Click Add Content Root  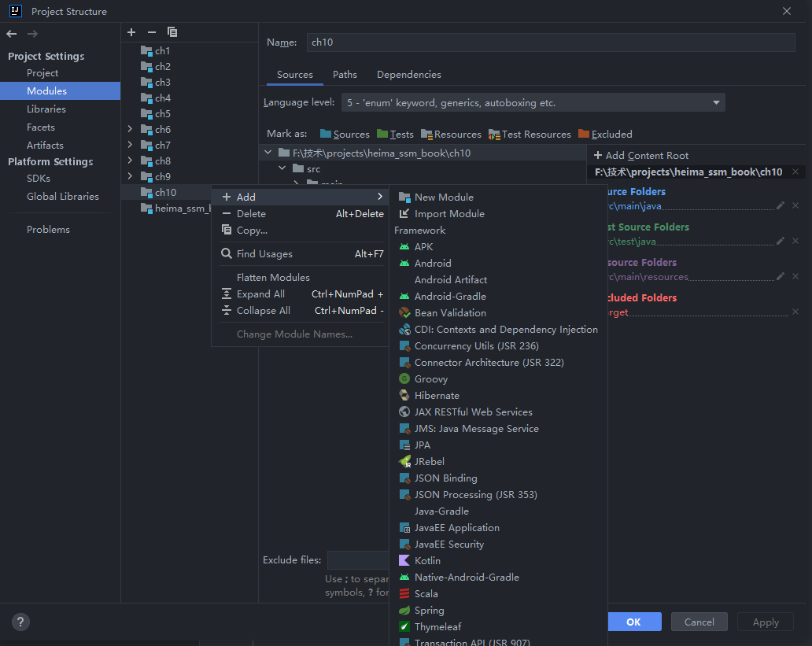(641, 156)
